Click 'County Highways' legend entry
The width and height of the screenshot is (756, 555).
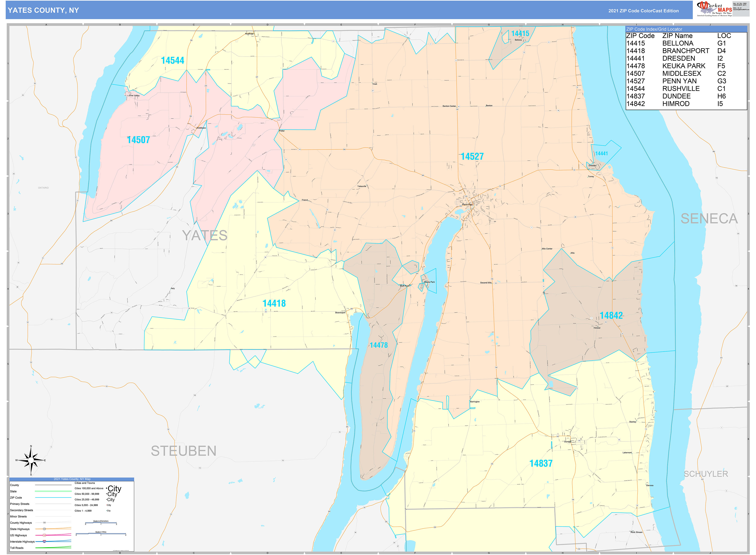pos(21,523)
